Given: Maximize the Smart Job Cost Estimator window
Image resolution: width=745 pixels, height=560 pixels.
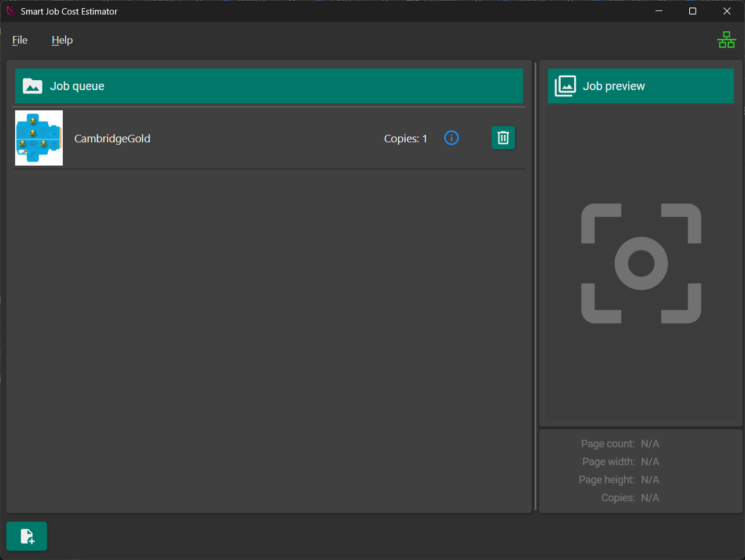Looking at the screenshot, I should point(693,11).
